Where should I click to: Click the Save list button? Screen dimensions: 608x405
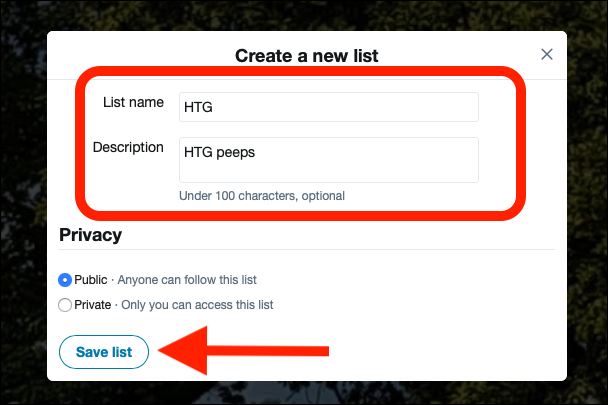[104, 351]
